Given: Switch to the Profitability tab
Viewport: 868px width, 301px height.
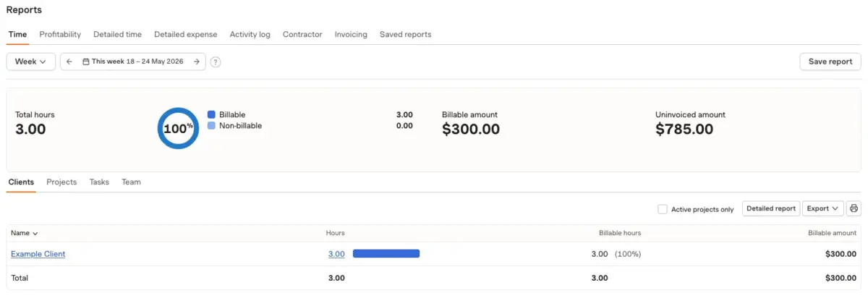Looking at the screenshot, I should tap(60, 34).
